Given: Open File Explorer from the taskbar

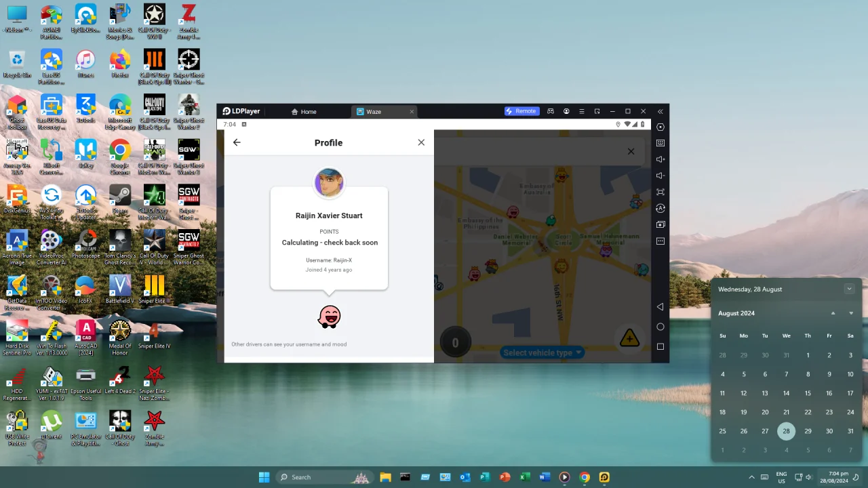Looking at the screenshot, I should [385, 477].
